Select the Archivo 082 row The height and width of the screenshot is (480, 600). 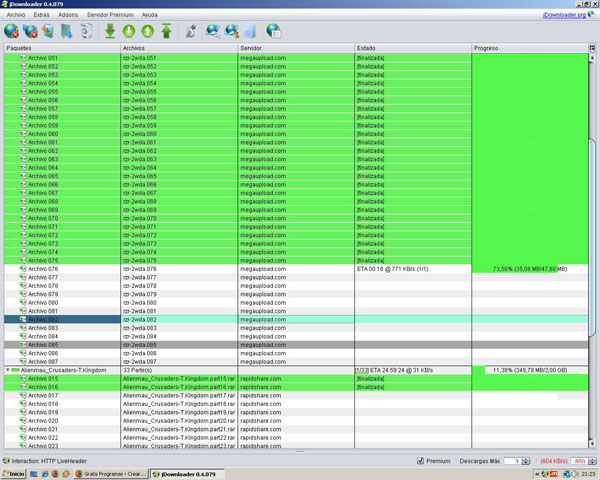(296, 319)
